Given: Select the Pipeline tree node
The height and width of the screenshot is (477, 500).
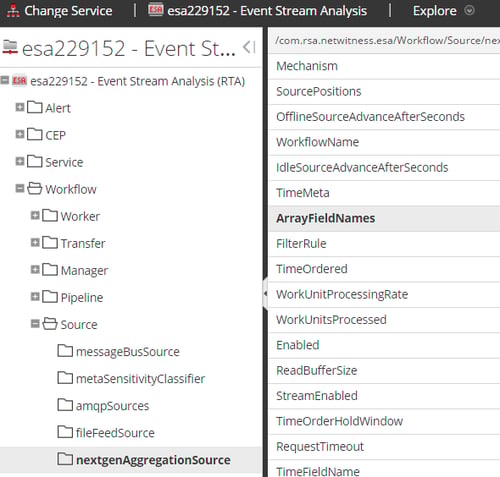Looking at the screenshot, I should pos(82,297).
